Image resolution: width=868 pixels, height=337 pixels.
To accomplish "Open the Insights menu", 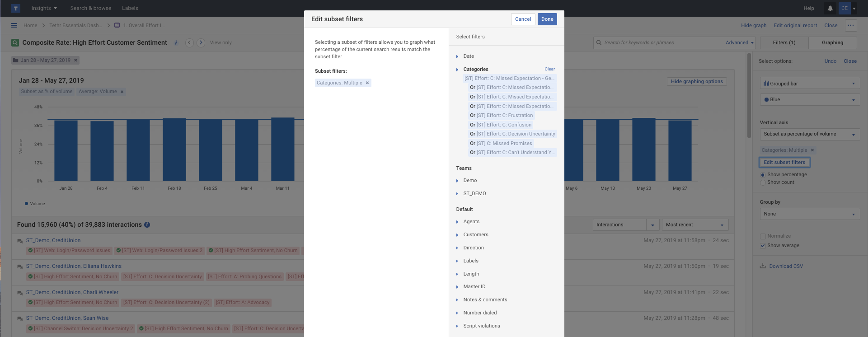I will 44,8.
